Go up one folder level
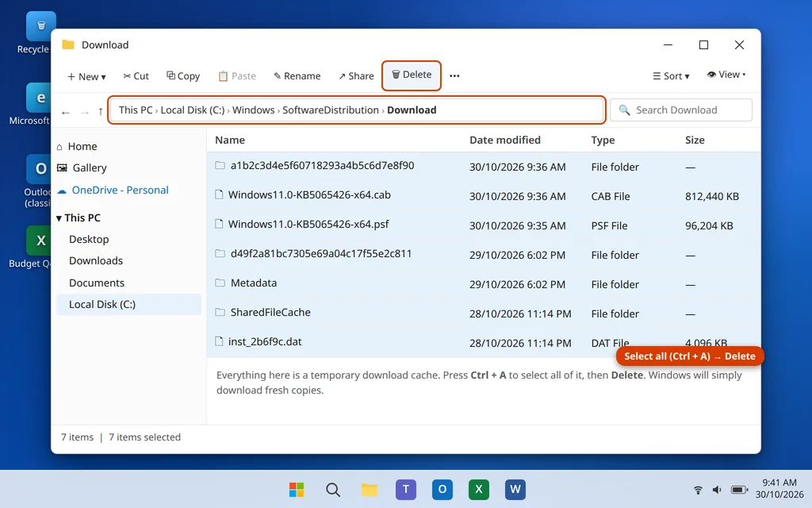 point(101,111)
